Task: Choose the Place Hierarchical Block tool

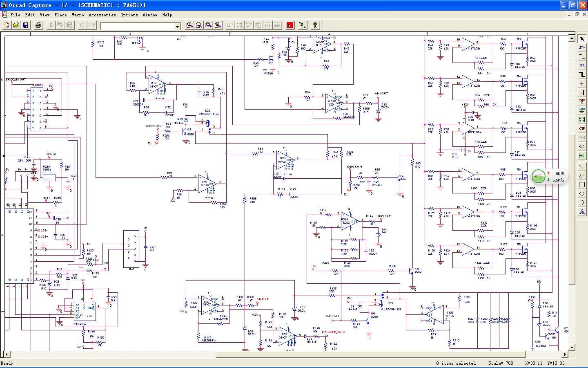Action: click(x=582, y=119)
